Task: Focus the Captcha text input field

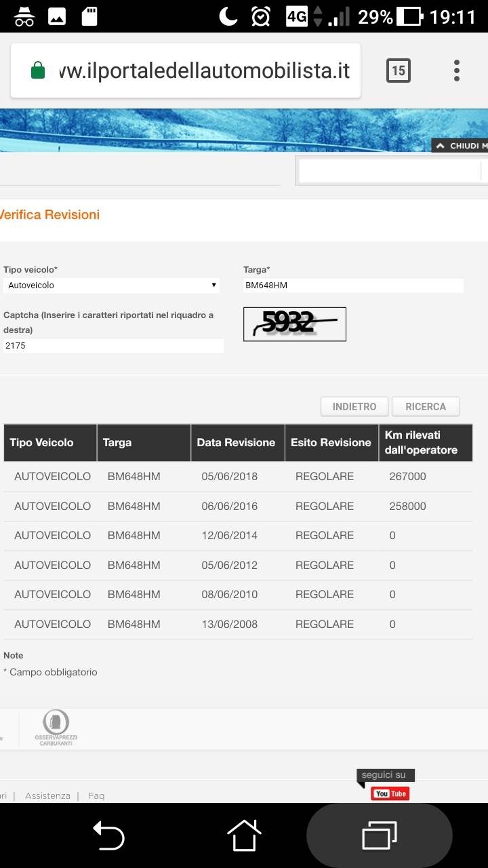Action: coord(113,346)
